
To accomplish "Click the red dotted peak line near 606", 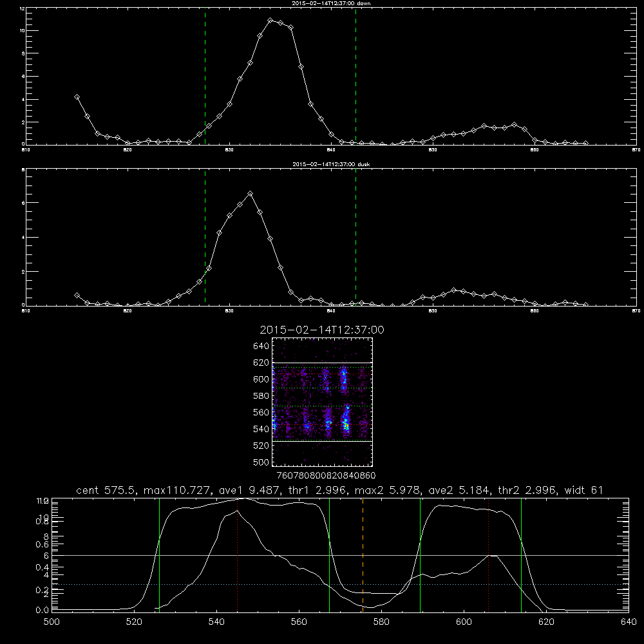I will tap(488, 555).
